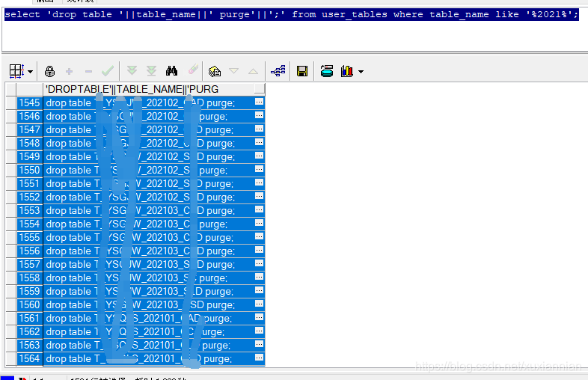
Task: Click the green checkmark post-changes icon
Action: 108,71
